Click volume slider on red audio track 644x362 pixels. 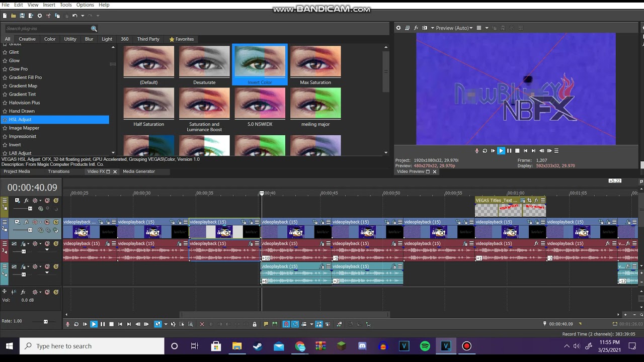[x=24, y=251]
